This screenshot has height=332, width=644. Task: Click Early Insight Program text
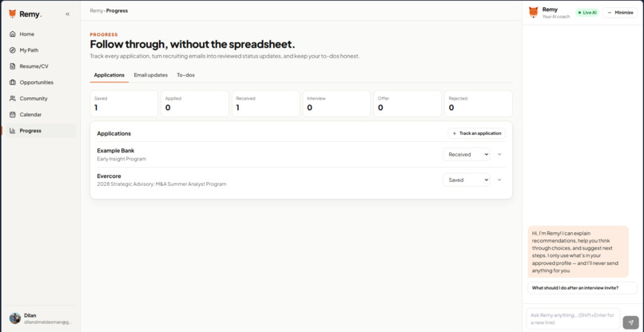tap(121, 159)
